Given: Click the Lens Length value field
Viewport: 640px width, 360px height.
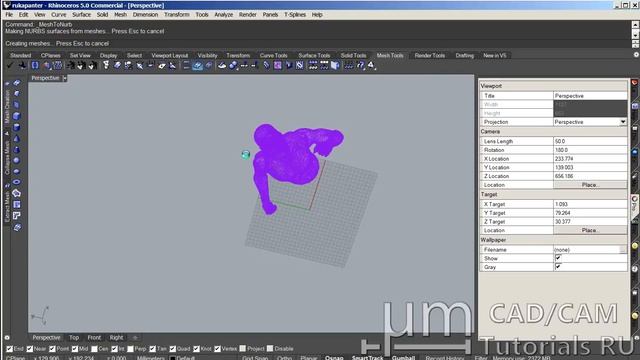Looking at the screenshot, I should click(590, 141).
